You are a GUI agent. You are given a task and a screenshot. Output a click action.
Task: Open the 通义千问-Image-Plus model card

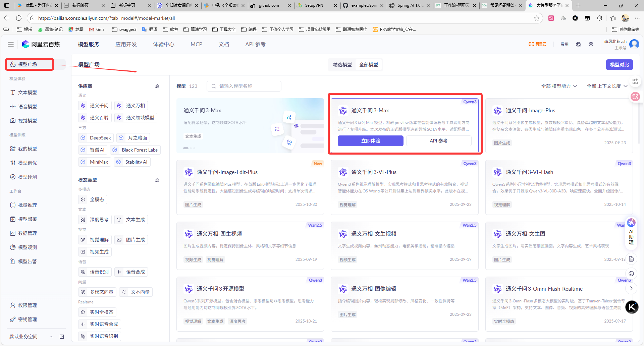point(559,126)
